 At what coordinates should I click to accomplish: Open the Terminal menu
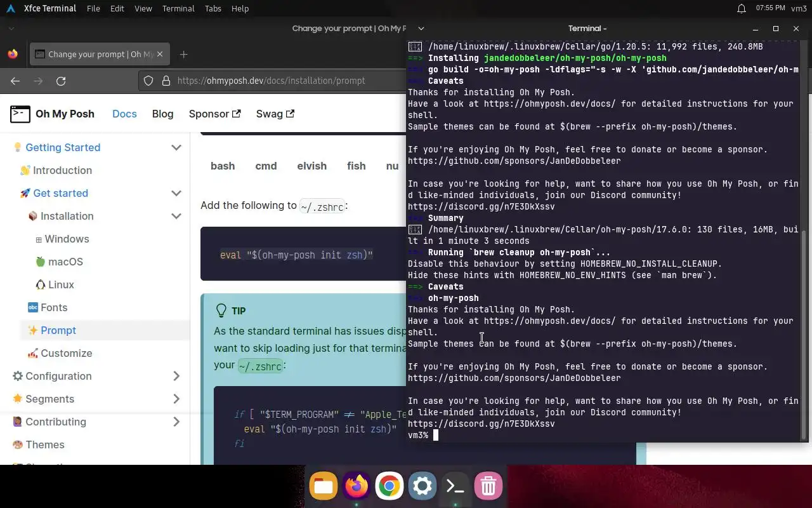178,8
